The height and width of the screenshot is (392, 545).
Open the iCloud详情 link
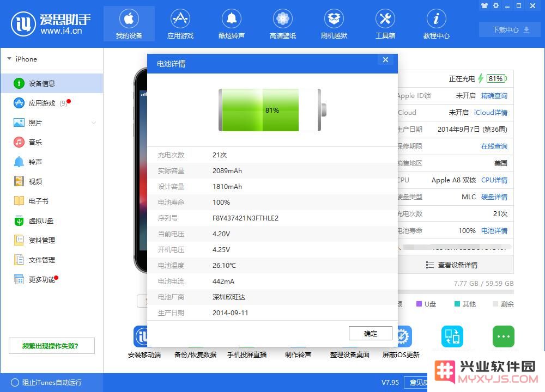click(x=491, y=113)
